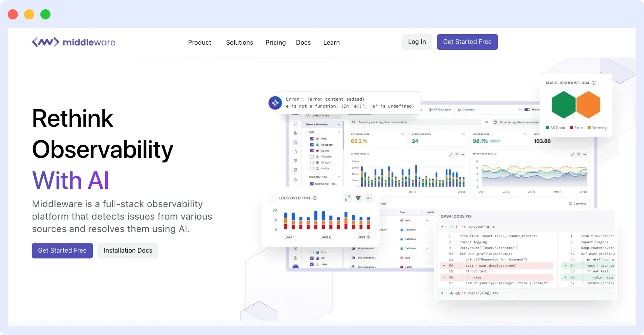Image resolution: width=644 pixels, height=335 pixels.
Task: Click the Middleware logo
Action: [74, 42]
